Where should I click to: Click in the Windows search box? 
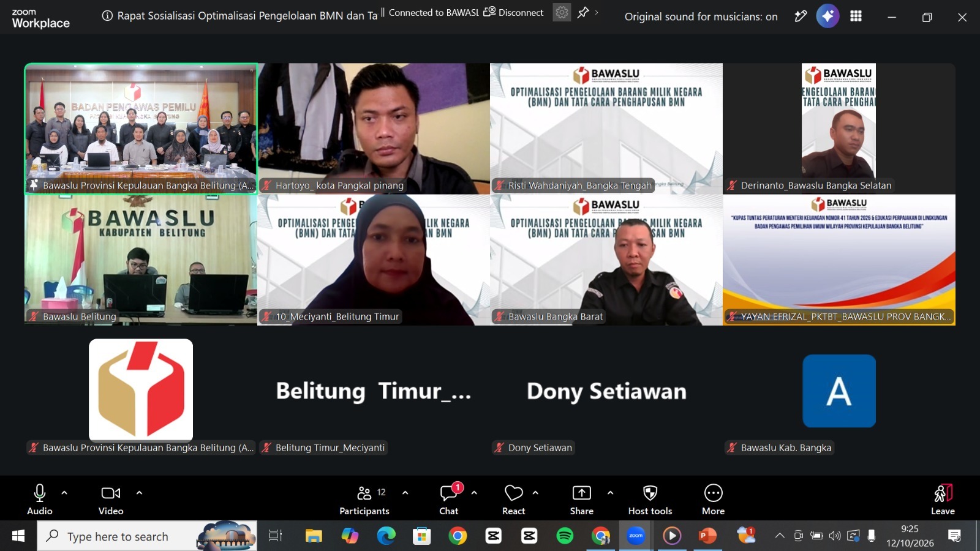pyautogui.click(x=147, y=536)
